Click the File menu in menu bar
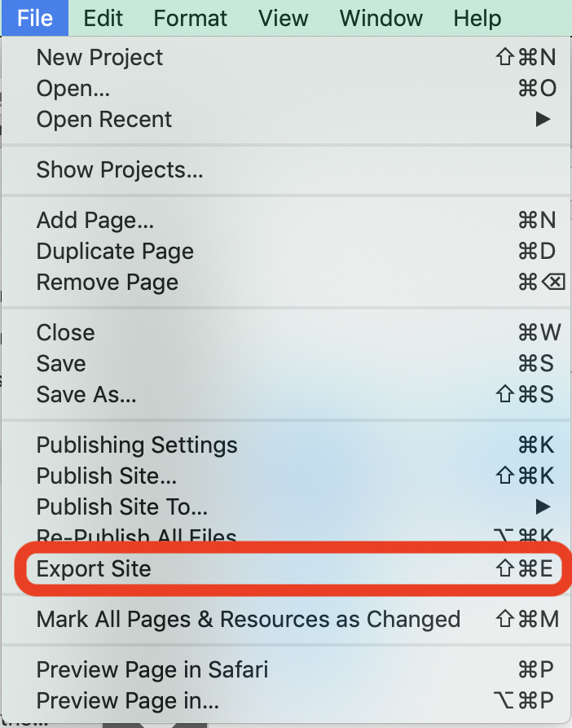Image resolution: width=572 pixels, height=728 pixels. [x=34, y=18]
